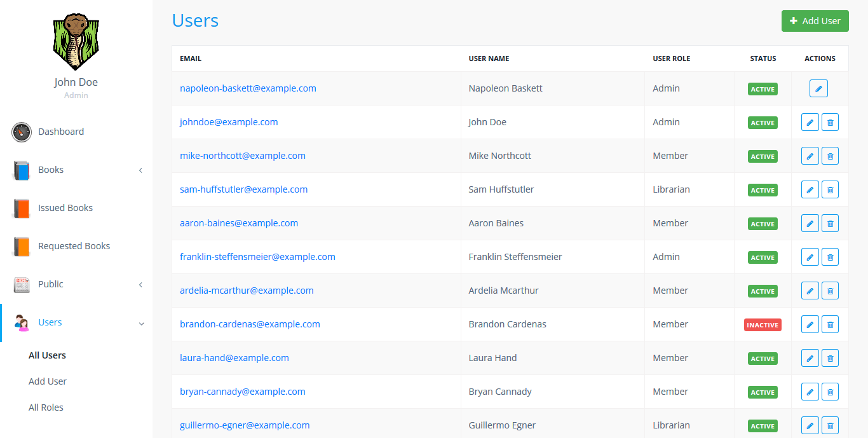Select the Librarian role for Sam Huffstutler
Screen dimensions: 868x438
pos(671,189)
